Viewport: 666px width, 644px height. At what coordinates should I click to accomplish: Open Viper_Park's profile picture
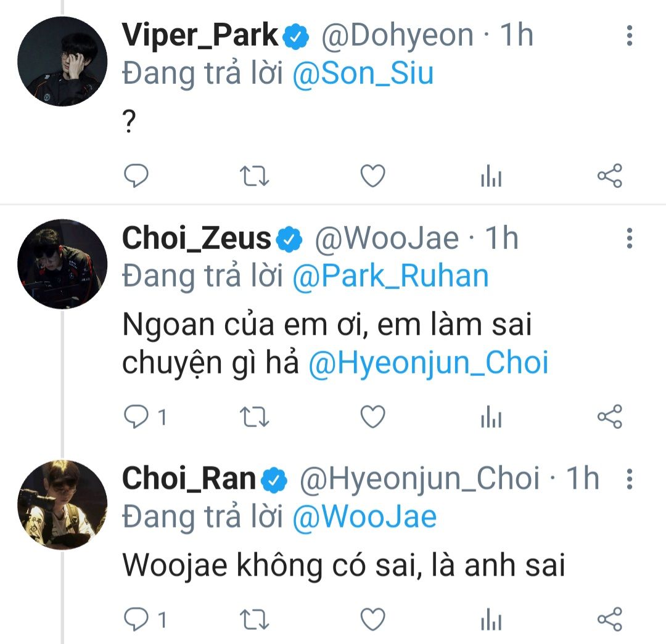pyautogui.click(x=62, y=62)
